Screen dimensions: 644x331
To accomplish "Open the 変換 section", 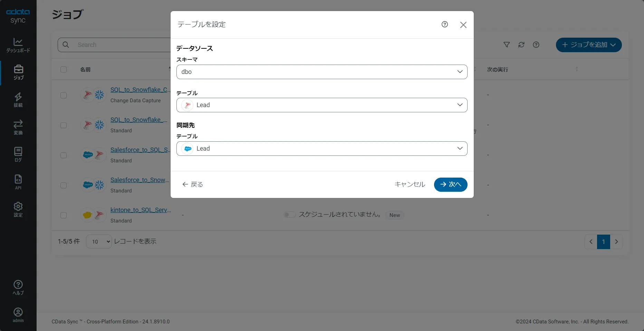I will pyautogui.click(x=18, y=127).
